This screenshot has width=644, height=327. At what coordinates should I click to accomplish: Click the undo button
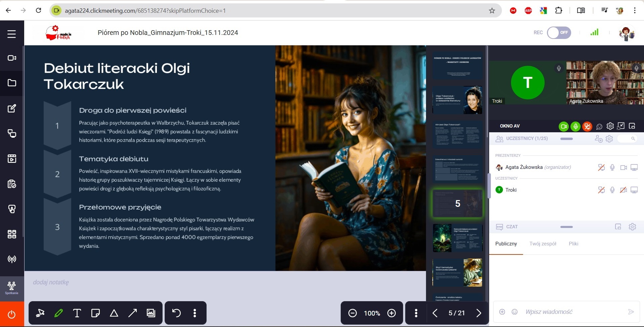(x=176, y=313)
